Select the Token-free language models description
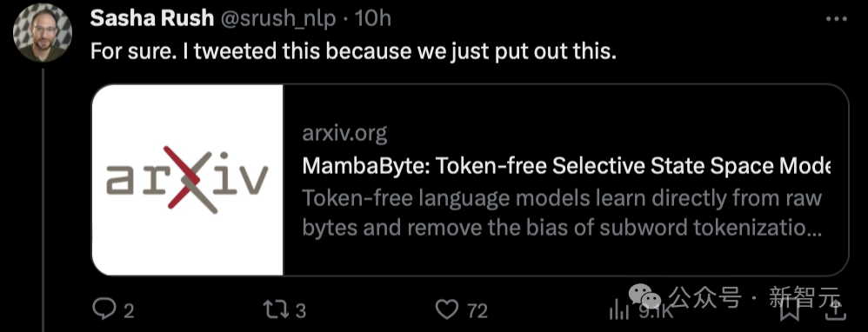 562,212
